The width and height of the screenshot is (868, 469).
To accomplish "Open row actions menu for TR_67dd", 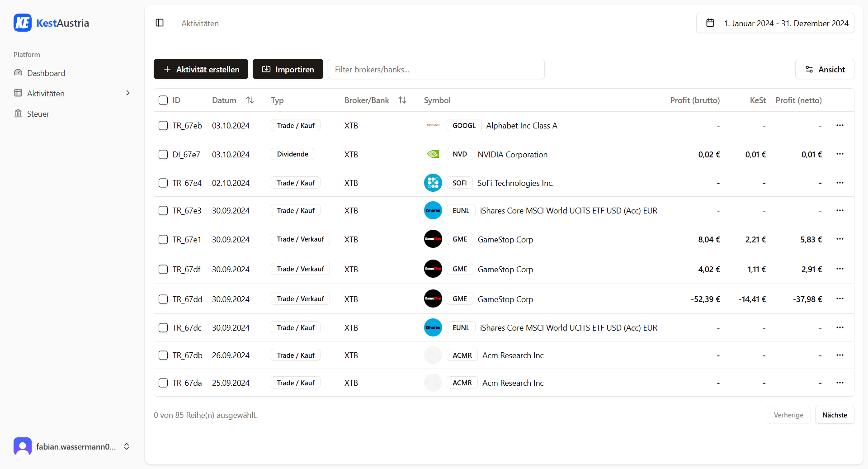I will point(840,298).
